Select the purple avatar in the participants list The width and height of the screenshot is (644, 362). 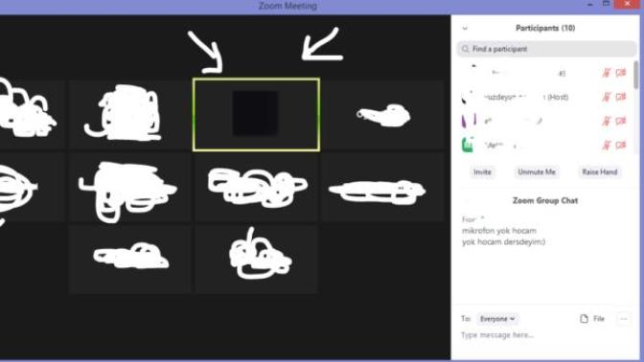click(469, 121)
